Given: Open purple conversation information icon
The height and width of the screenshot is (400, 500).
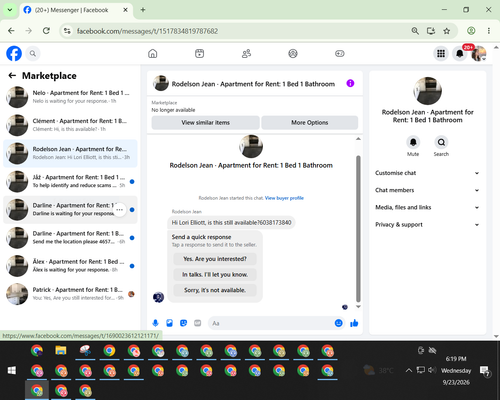Looking at the screenshot, I should [x=350, y=83].
